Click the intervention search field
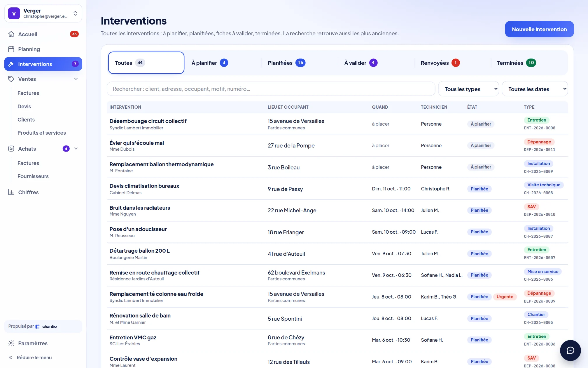The width and height of the screenshot is (588, 368). tap(271, 89)
